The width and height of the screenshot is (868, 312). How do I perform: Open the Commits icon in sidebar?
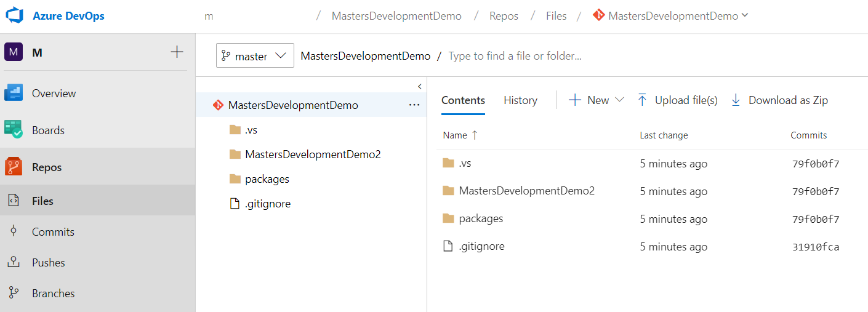pos(13,231)
